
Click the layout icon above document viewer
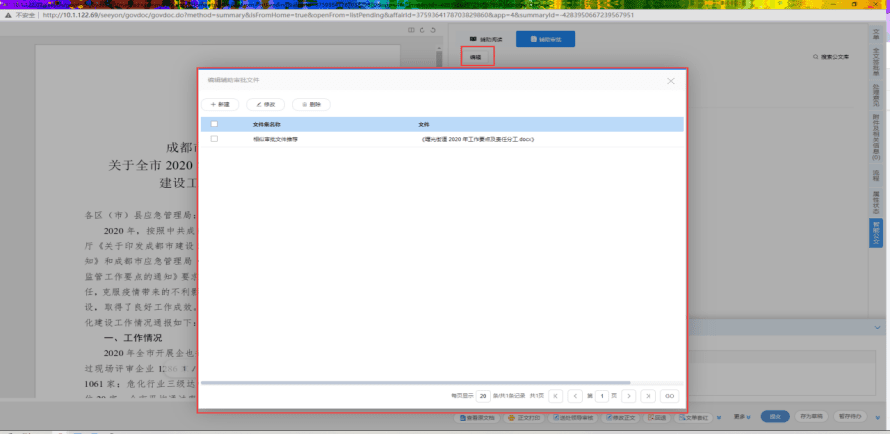pos(411,30)
